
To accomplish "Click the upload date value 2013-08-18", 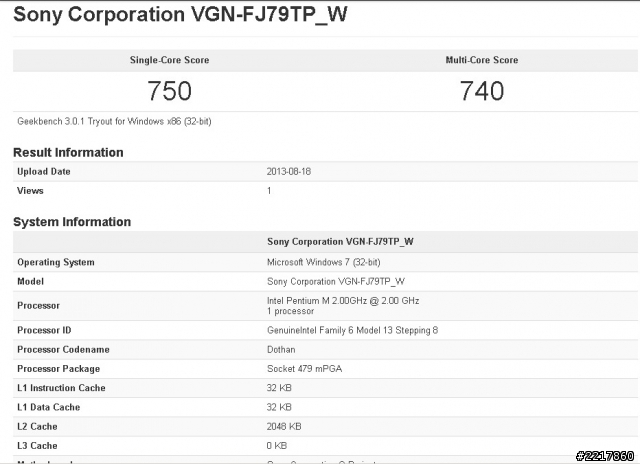I will [289, 171].
